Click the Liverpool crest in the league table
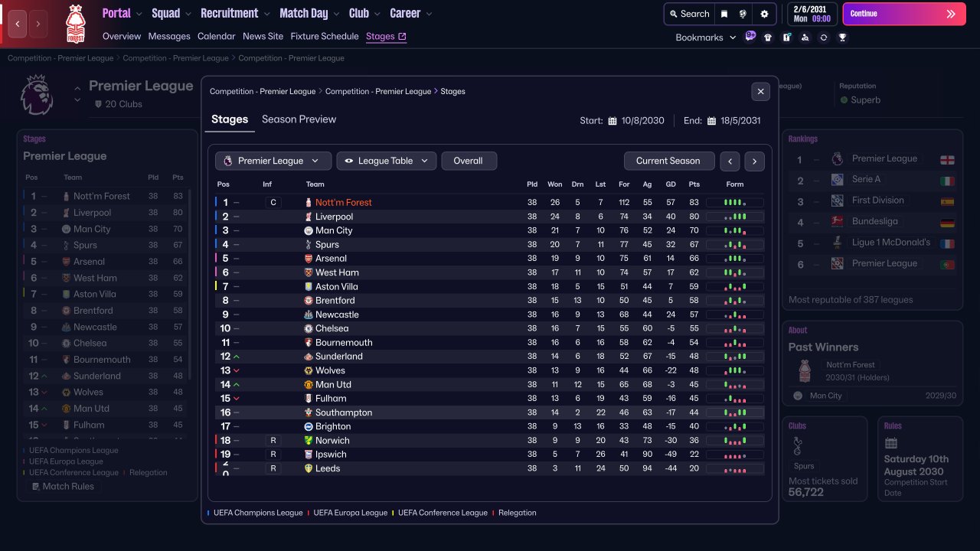This screenshot has width=980, height=551. point(309,217)
